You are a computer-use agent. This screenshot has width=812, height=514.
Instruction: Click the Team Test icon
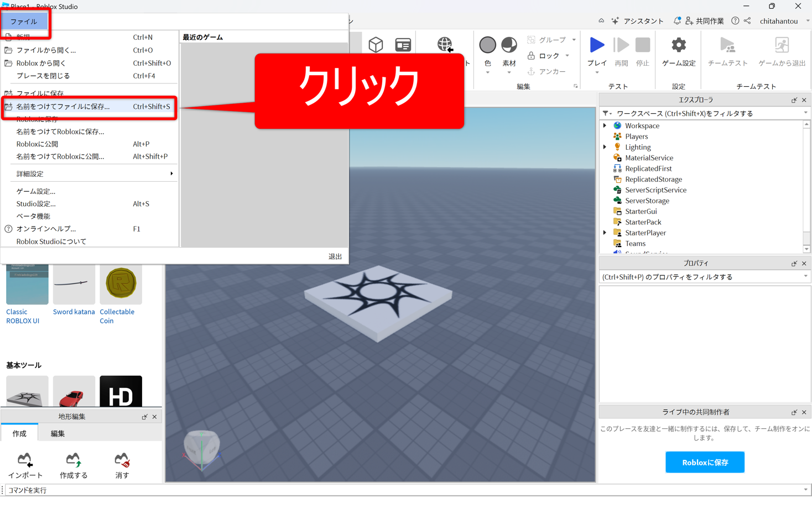(x=727, y=45)
